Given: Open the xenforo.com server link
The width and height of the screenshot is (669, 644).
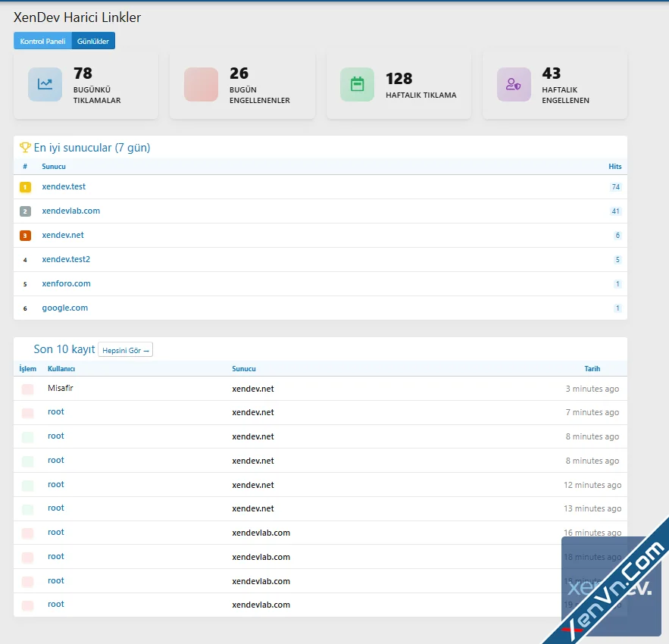Looking at the screenshot, I should click(x=66, y=283).
